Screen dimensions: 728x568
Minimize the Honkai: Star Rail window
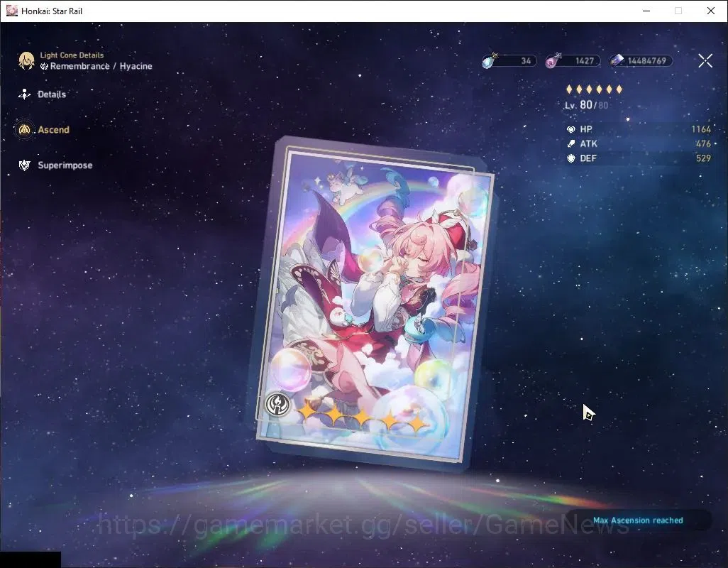click(646, 11)
